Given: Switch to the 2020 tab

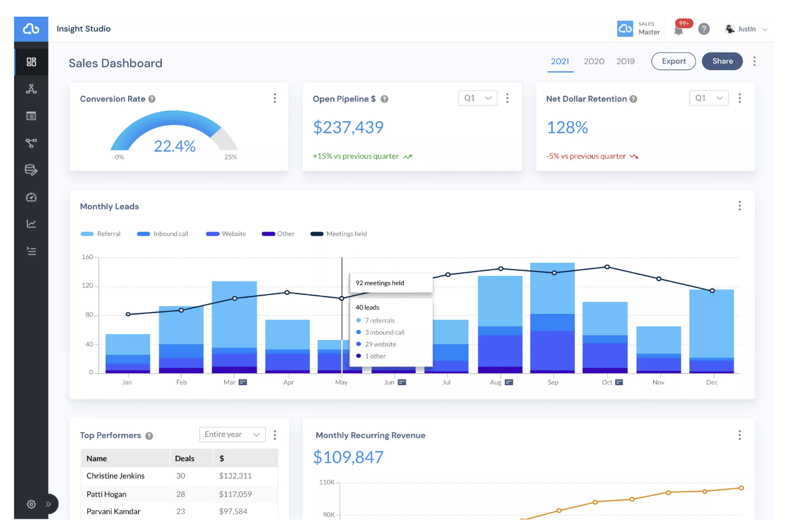Looking at the screenshot, I should (x=594, y=61).
